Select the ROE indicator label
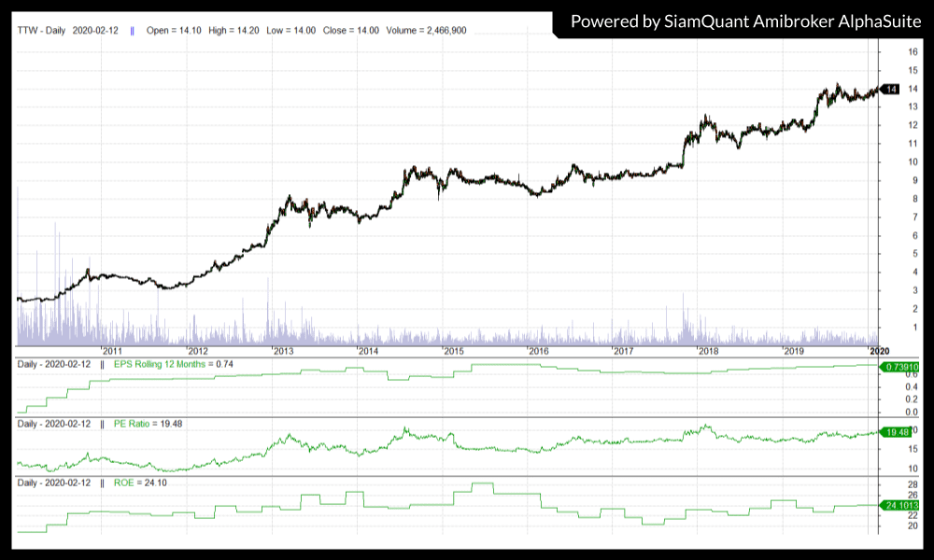Screen dimensions: 934x560 [x=124, y=483]
